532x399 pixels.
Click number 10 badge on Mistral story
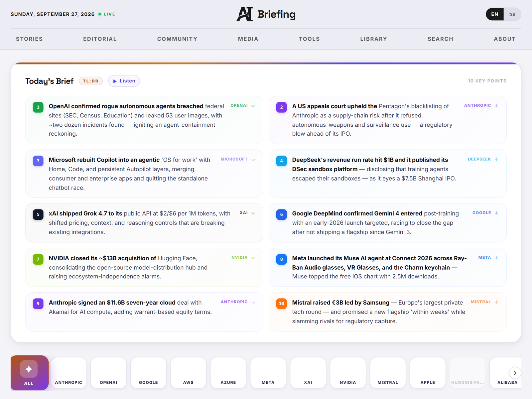[x=281, y=303]
